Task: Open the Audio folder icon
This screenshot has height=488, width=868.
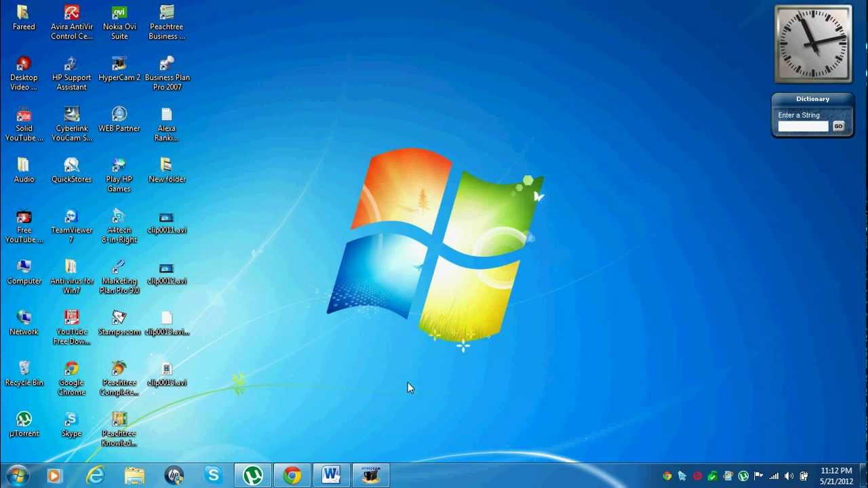Action: pyautogui.click(x=24, y=171)
